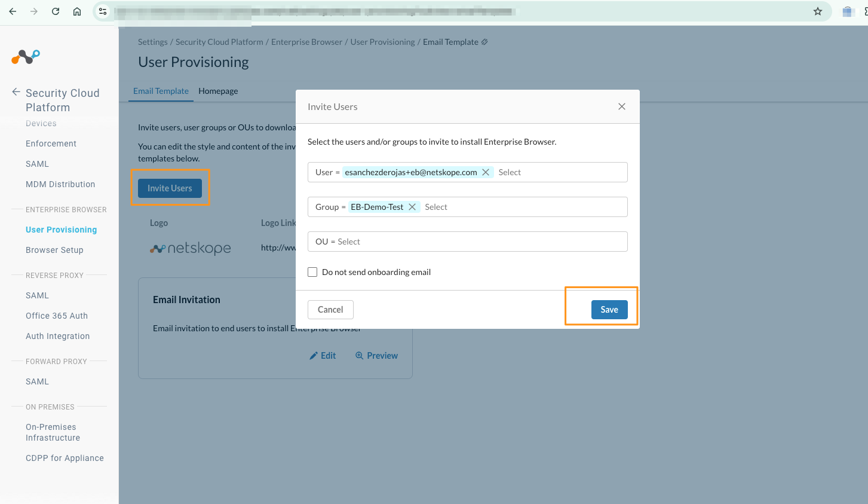Open the Group select dropdown field
868x504 pixels.
523,207
